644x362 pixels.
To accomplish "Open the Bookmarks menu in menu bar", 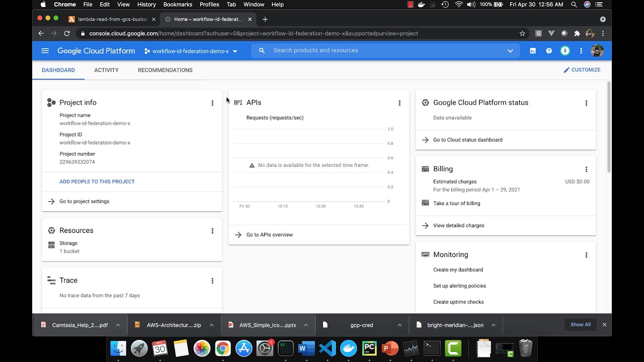I will (178, 5).
